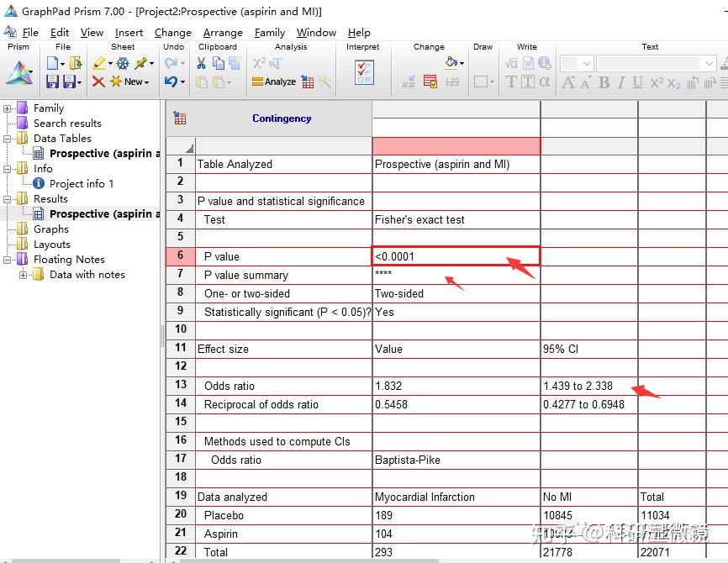Image resolution: width=728 pixels, height=563 pixels.
Task: Open the Help menu
Action: [x=359, y=33]
